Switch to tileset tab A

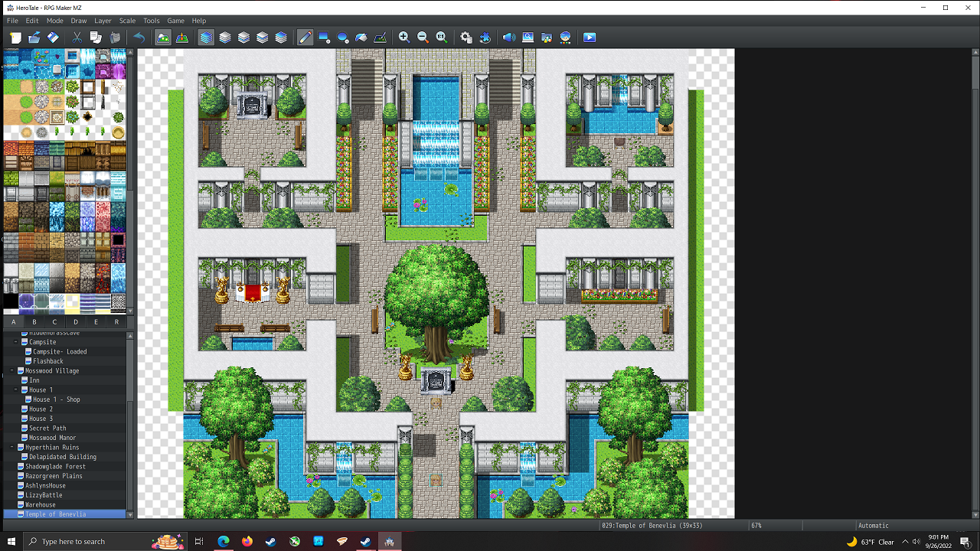point(14,322)
